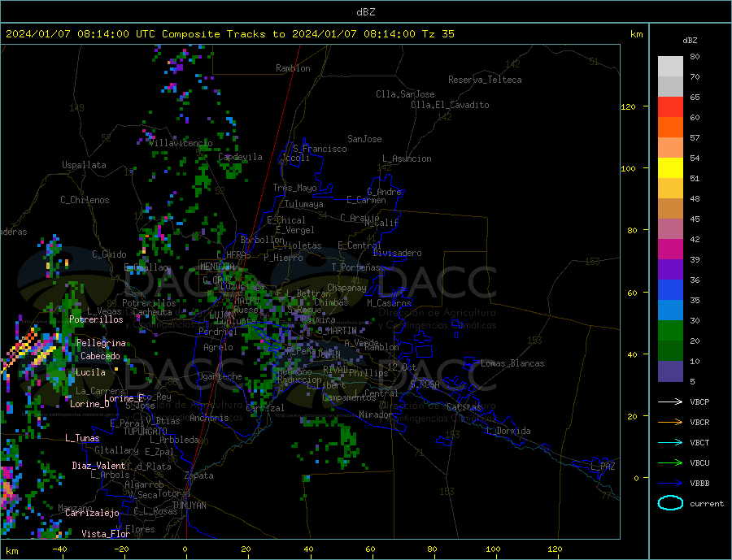Screen dimensions: 732x560
Task: Select the purple 39 dBZ color swatch
Action: [x=670, y=269]
